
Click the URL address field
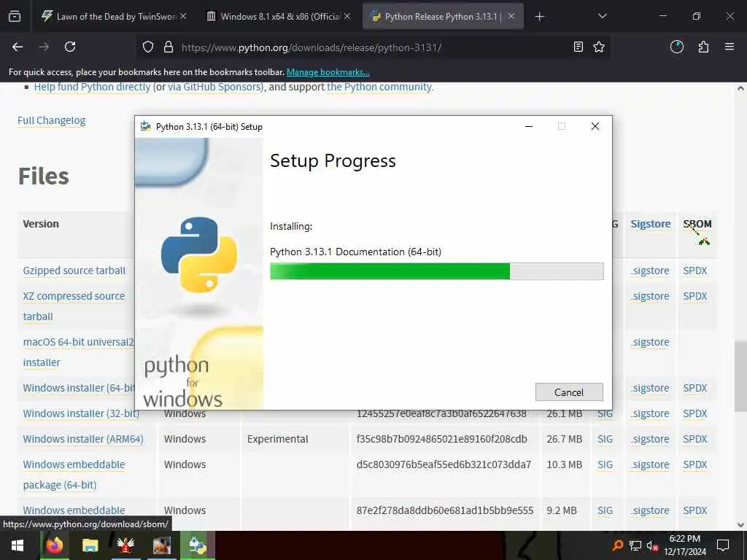371,47
